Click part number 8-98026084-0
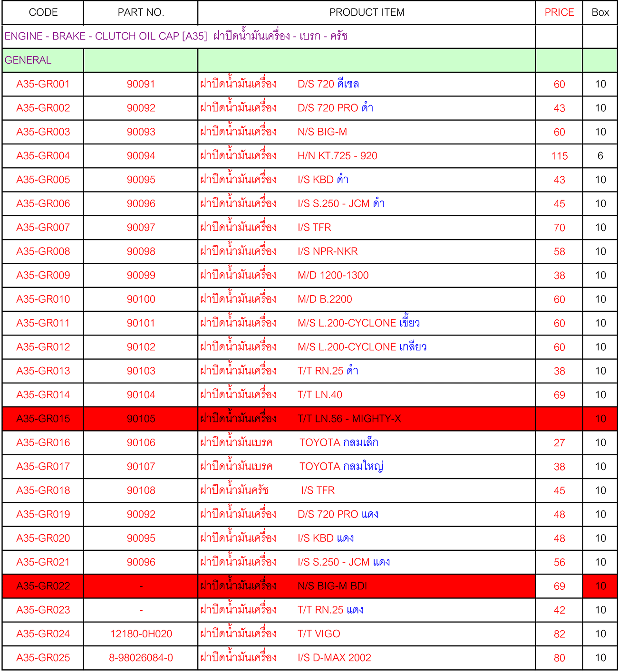The image size is (618, 672). 141,658
